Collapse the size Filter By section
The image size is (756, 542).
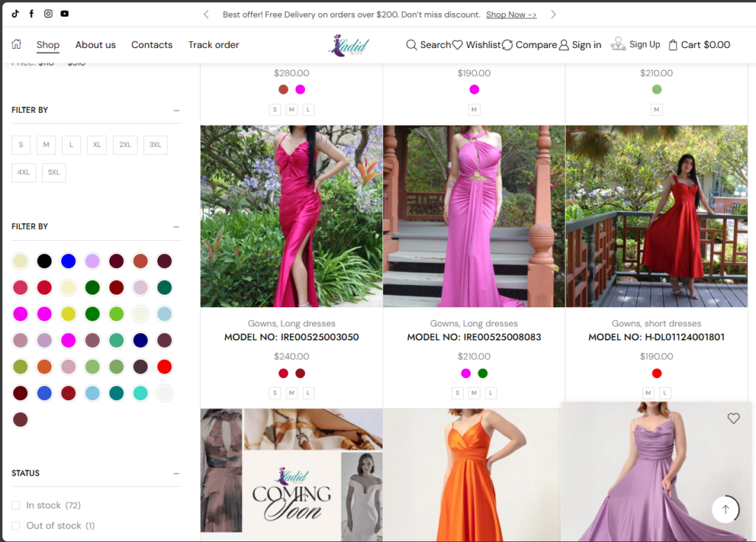click(176, 110)
